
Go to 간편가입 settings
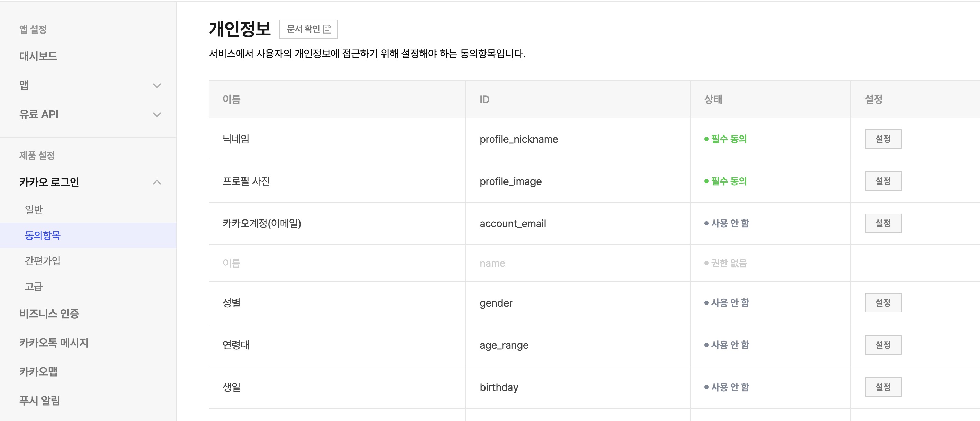click(x=43, y=261)
